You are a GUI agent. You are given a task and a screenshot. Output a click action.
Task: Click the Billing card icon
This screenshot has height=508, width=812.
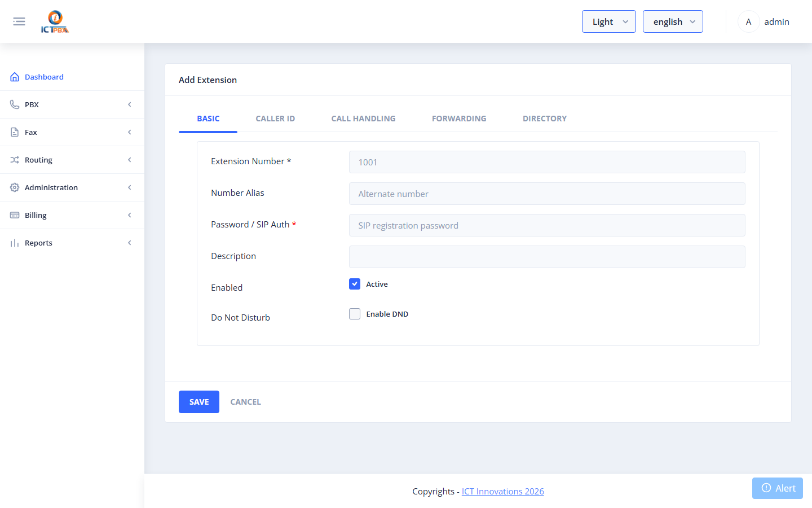point(15,215)
